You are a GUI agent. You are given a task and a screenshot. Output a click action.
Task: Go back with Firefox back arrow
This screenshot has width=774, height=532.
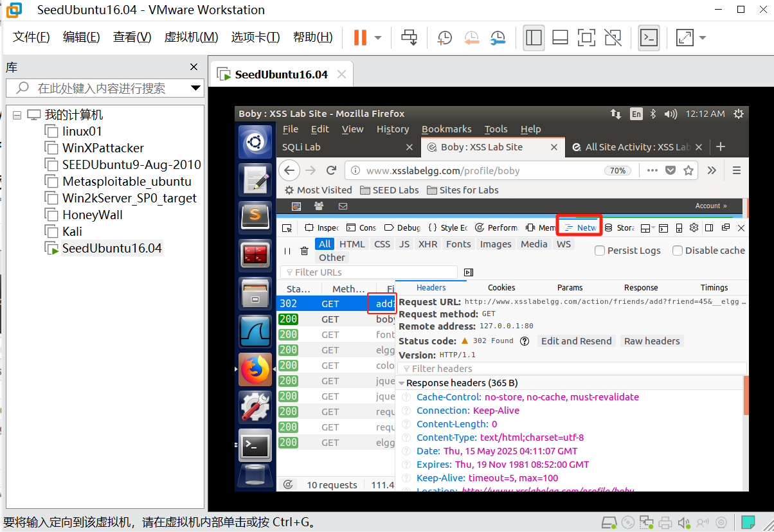pos(290,170)
